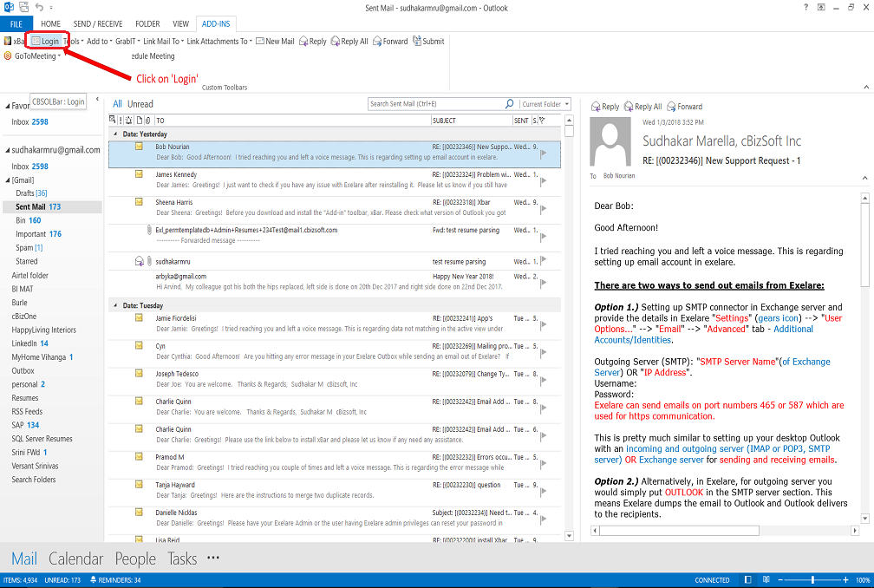Switch to the FOLDER ribbon tab
The image size is (874, 588).
[147, 24]
